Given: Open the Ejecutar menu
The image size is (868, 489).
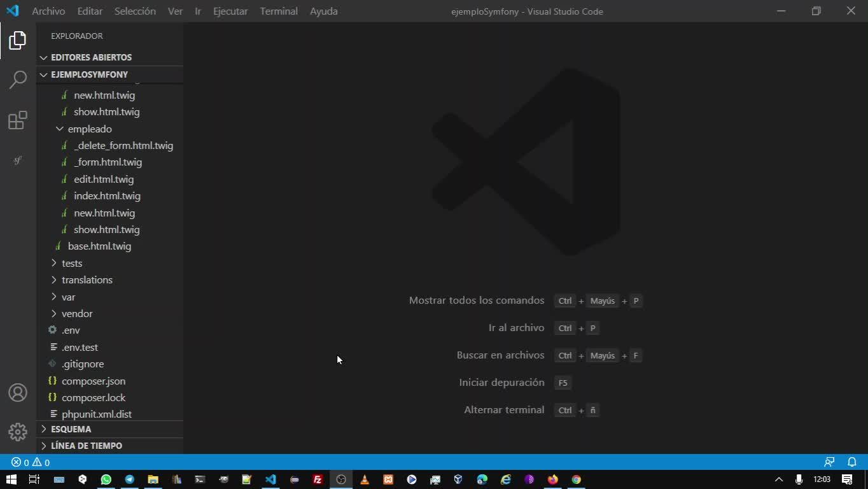Looking at the screenshot, I should click(x=230, y=11).
